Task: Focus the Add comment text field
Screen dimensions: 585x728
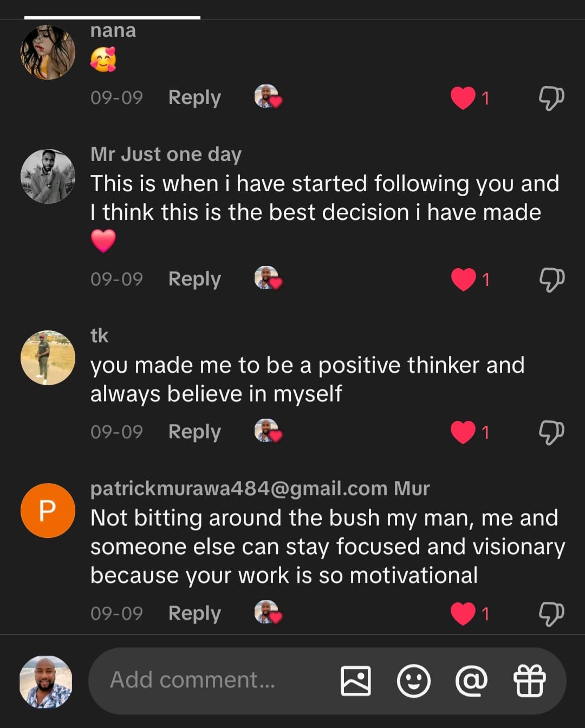Action: click(x=211, y=680)
